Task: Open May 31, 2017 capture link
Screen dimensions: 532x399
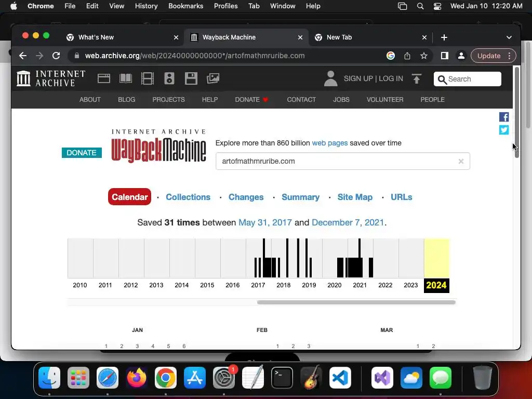Action: pyautogui.click(x=265, y=222)
